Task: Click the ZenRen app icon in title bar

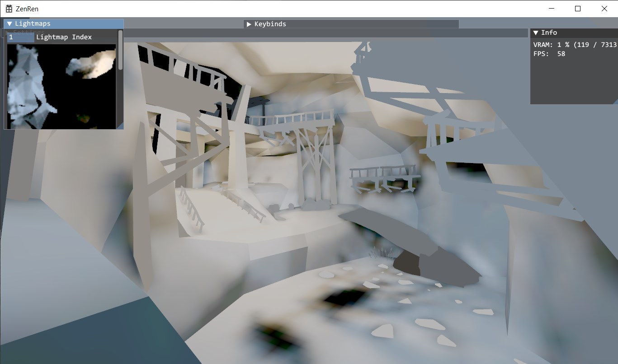Action: click(x=9, y=9)
